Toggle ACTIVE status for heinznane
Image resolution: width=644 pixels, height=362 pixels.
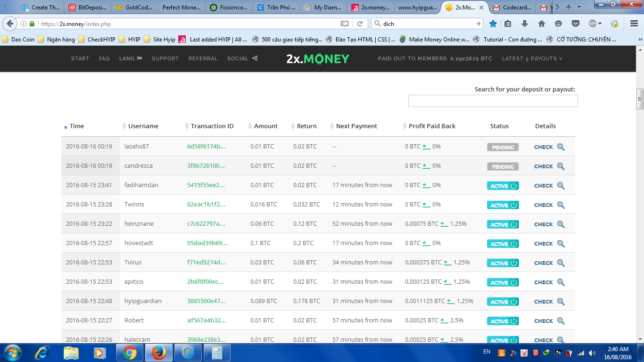click(503, 224)
